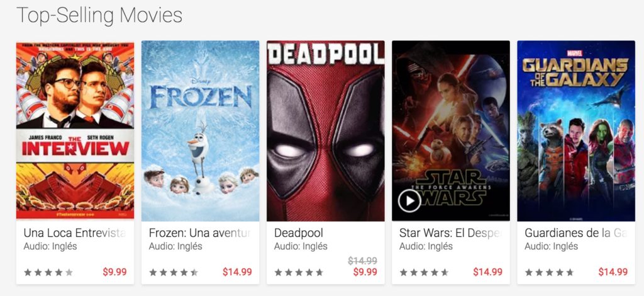This screenshot has width=644, height=296.
Task: Open Guardians of the Galaxy poster
Action: click(575, 131)
